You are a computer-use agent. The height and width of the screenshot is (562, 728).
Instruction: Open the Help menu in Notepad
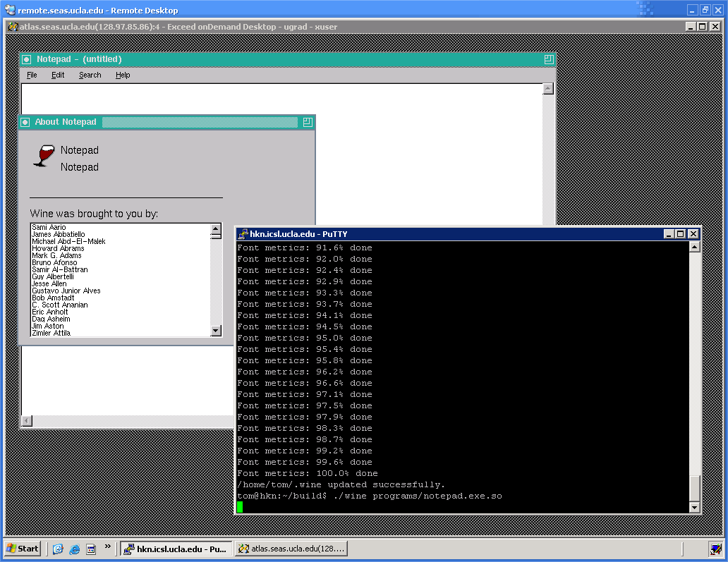click(123, 75)
